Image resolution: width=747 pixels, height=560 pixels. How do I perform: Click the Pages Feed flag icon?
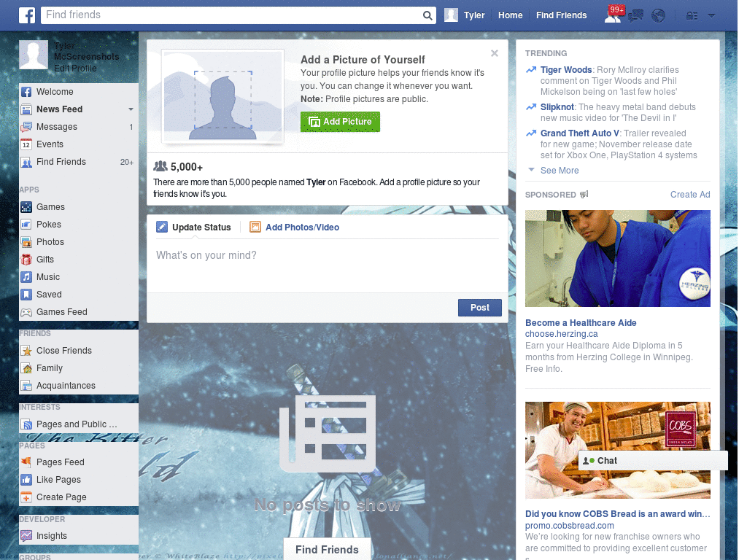click(26, 462)
